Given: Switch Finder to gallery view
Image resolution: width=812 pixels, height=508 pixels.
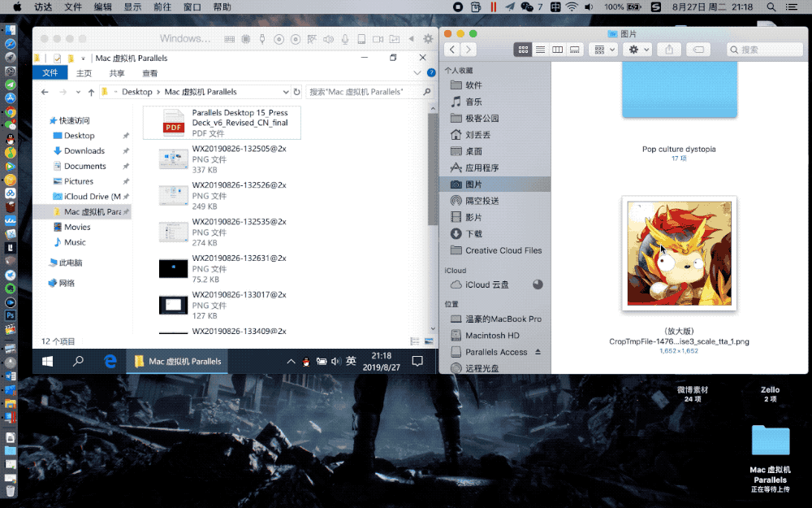Looking at the screenshot, I should click(x=575, y=50).
